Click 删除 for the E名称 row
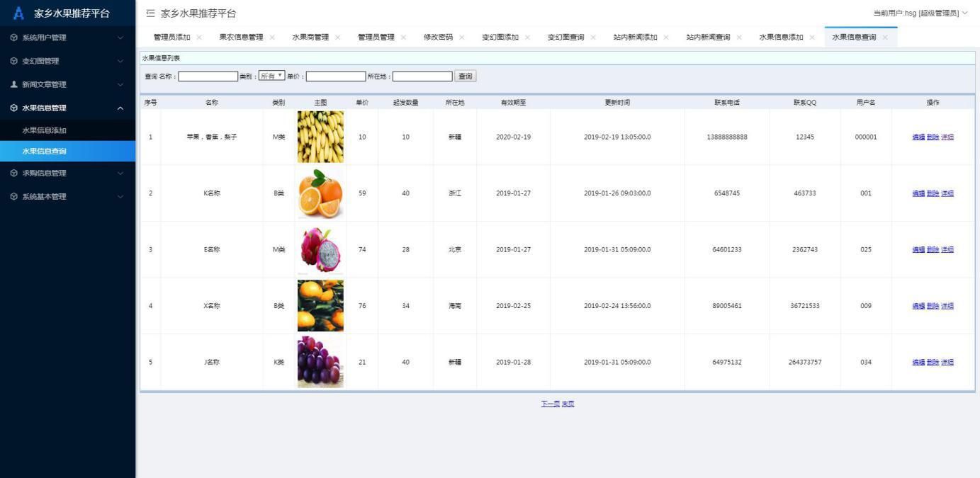980x478 pixels. (x=933, y=249)
